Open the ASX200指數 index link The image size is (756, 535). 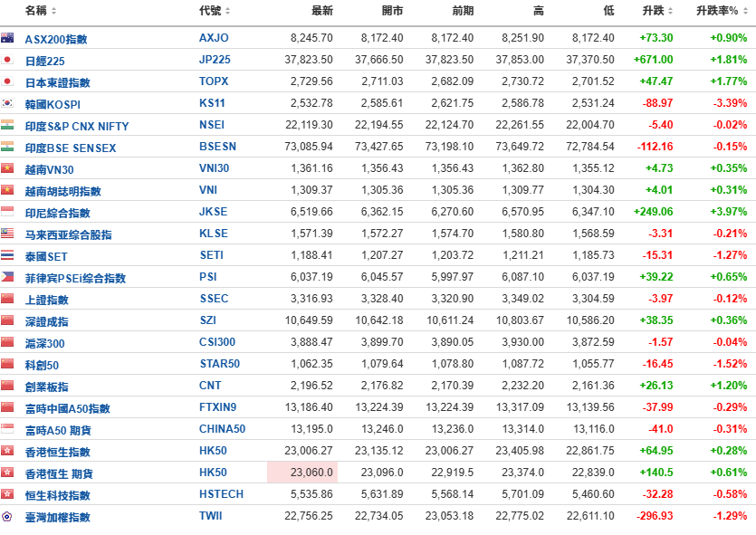pyautogui.click(x=56, y=39)
